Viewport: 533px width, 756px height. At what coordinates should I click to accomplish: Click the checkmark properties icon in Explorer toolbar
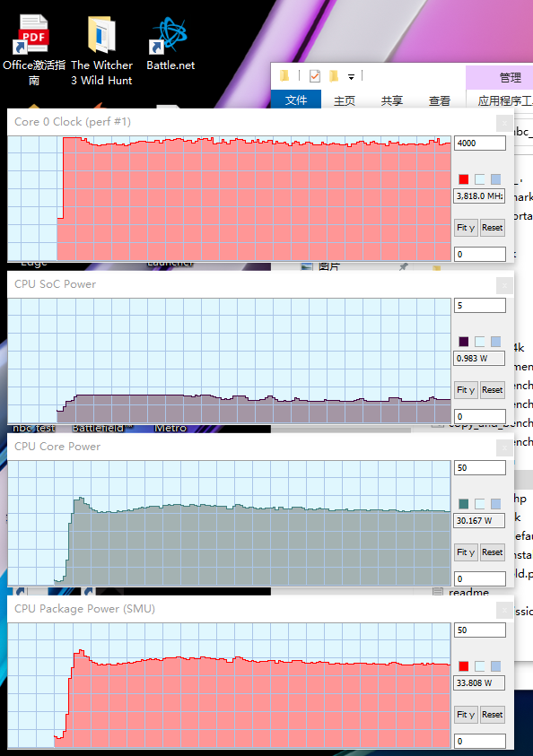tap(314, 75)
